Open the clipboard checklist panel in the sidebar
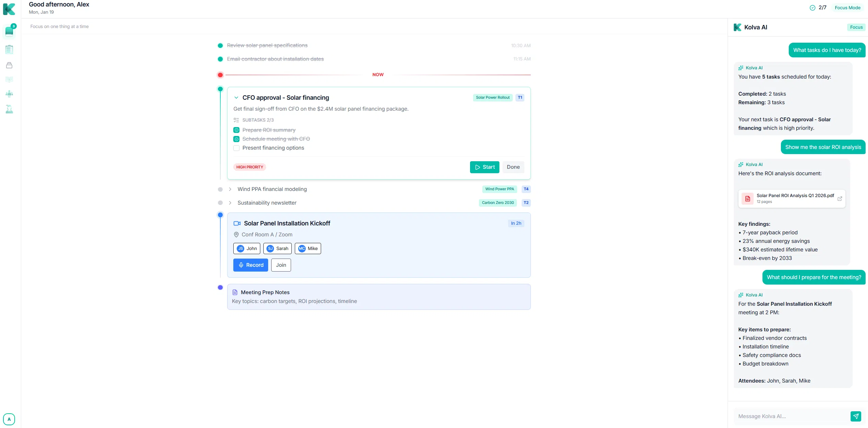 [x=9, y=49]
